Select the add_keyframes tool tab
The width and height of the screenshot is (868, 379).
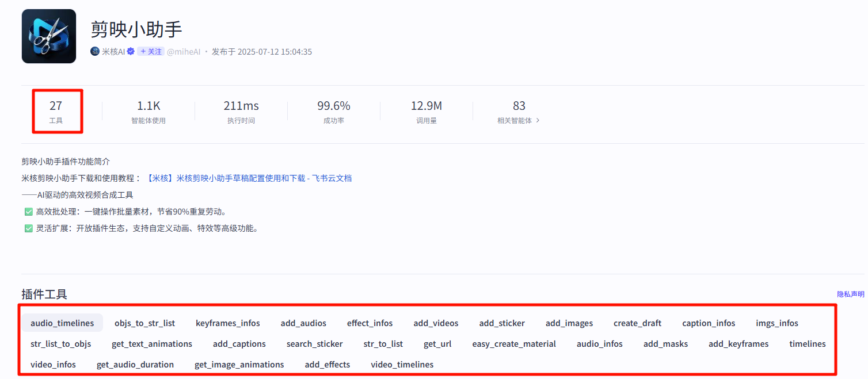click(738, 344)
